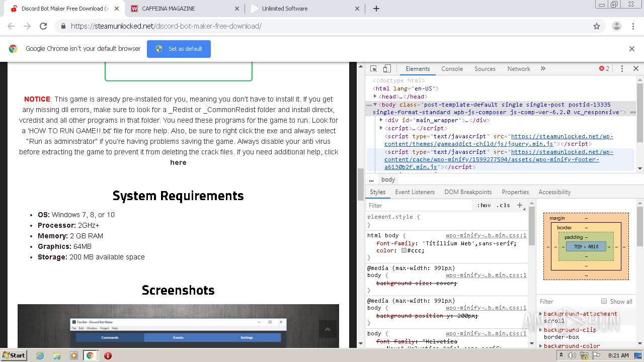Click the browser forward arrow
The height and width of the screenshot is (362, 644).
(x=27, y=26)
